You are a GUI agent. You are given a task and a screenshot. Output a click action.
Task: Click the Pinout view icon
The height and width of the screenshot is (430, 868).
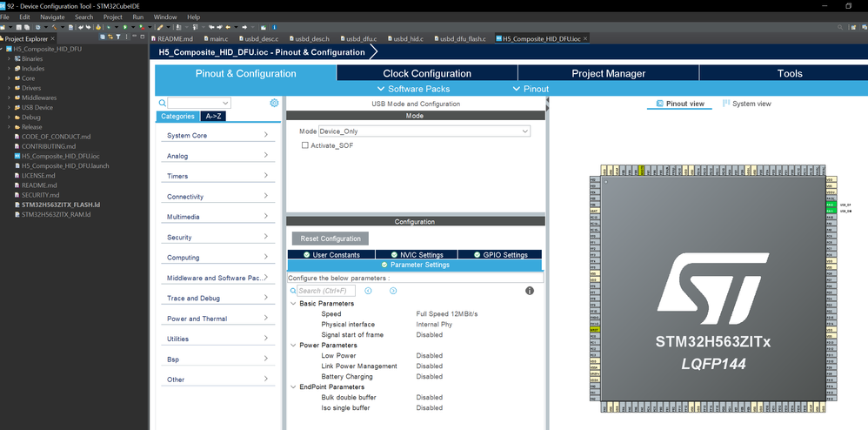point(660,103)
